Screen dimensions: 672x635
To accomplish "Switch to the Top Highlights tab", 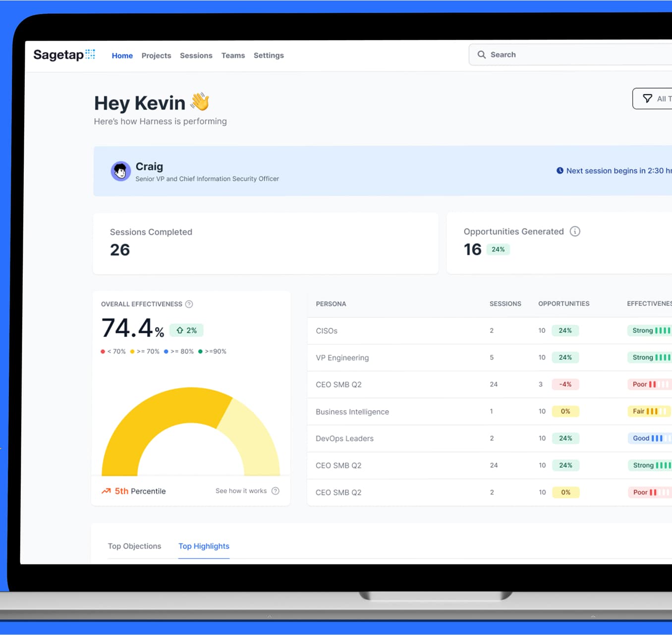I will 204,546.
